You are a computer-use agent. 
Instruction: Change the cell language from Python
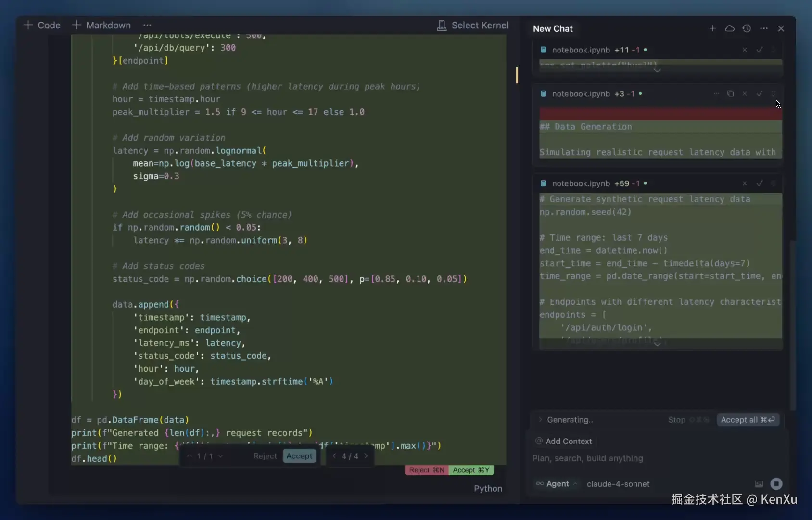click(x=488, y=488)
